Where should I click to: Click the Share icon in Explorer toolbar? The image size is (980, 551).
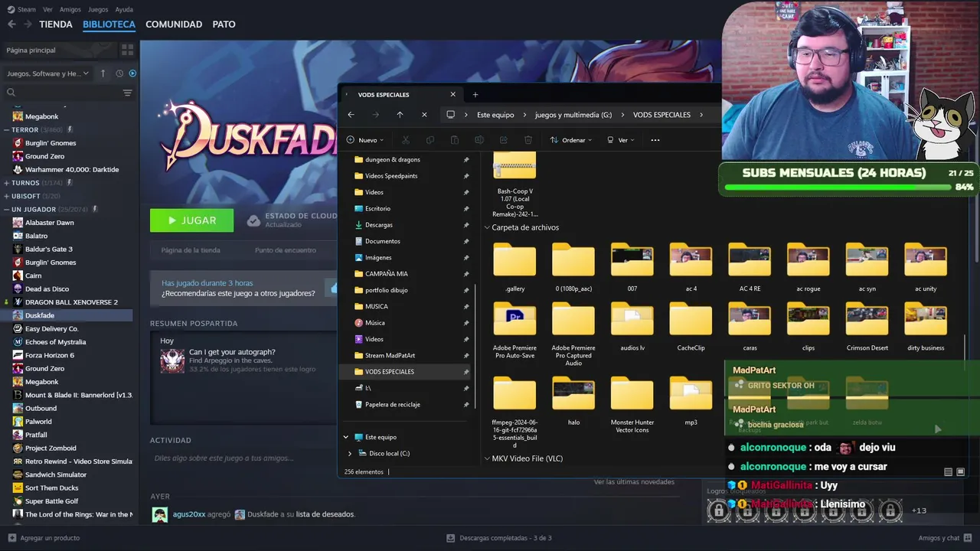point(504,140)
